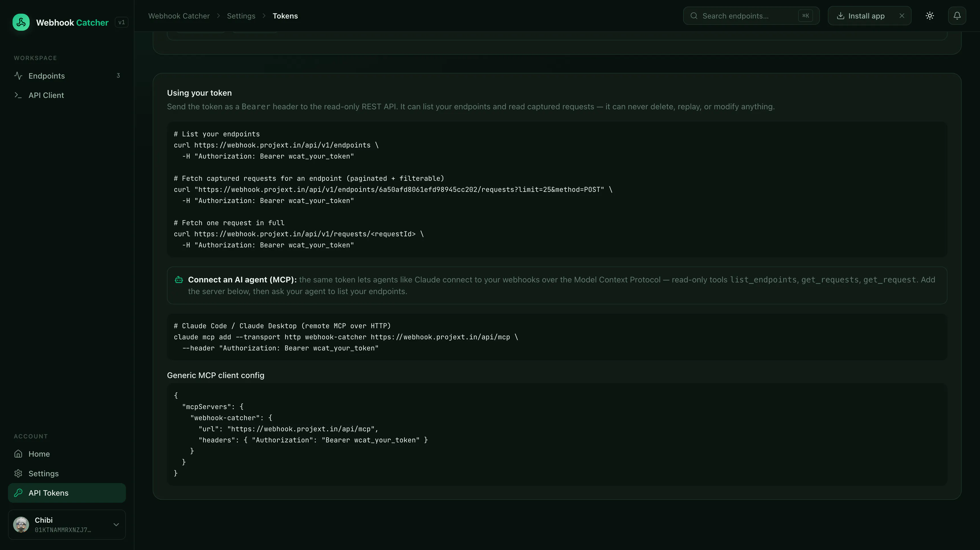Dismiss the Install app prompt
Screen dimensions: 980x550
(902, 16)
